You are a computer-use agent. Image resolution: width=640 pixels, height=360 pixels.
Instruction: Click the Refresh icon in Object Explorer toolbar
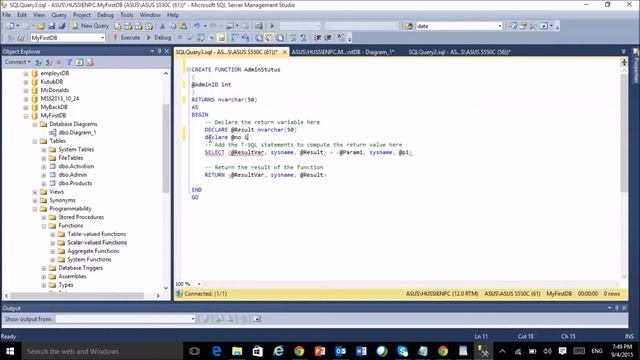point(79,62)
